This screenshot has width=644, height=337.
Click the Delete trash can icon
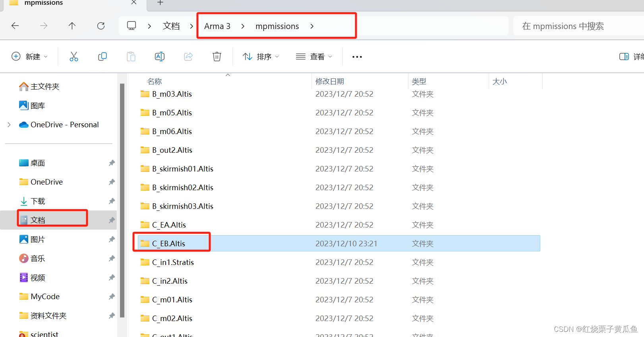[x=217, y=56]
